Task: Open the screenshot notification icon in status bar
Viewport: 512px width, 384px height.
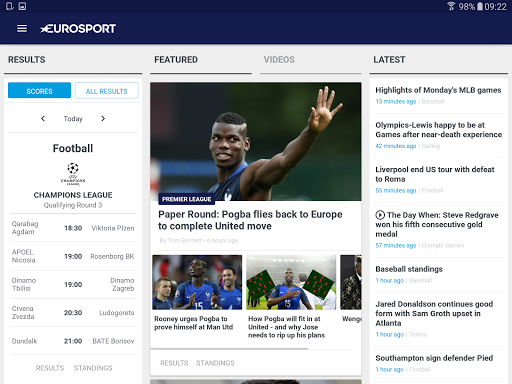Action: pyautogui.click(x=22, y=6)
